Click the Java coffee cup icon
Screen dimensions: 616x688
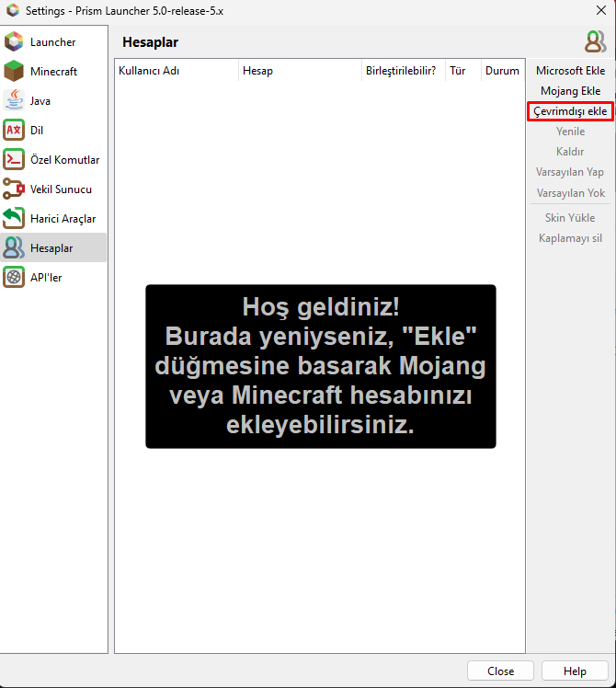(14, 100)
